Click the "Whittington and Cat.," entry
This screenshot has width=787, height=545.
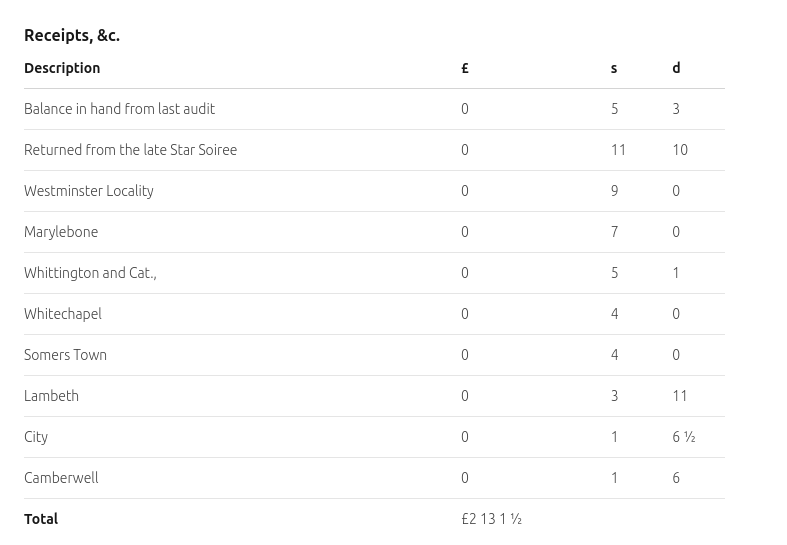pyautogui.click(x=90, y=273)
